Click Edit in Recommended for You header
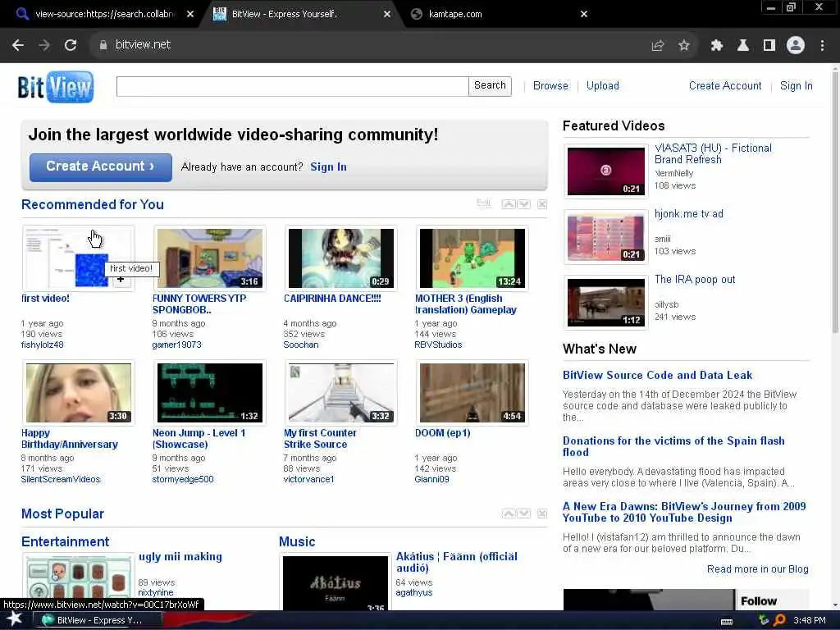 click(x=483, y=203)
